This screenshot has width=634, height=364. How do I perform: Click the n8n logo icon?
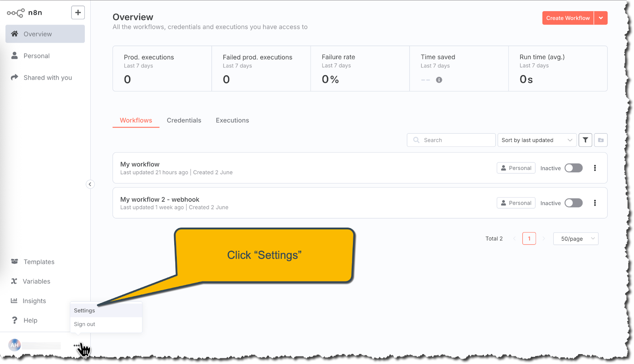(x=16, y=13)
